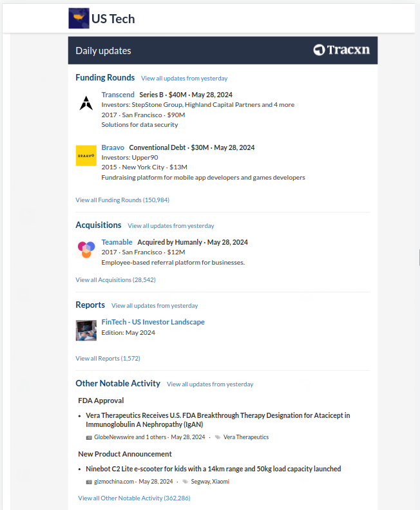Click the Tracxn logo in header

point(341,50)
